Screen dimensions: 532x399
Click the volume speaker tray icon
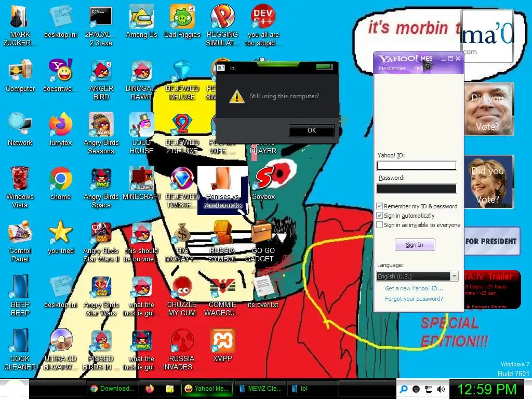click(x=441, y=389)
